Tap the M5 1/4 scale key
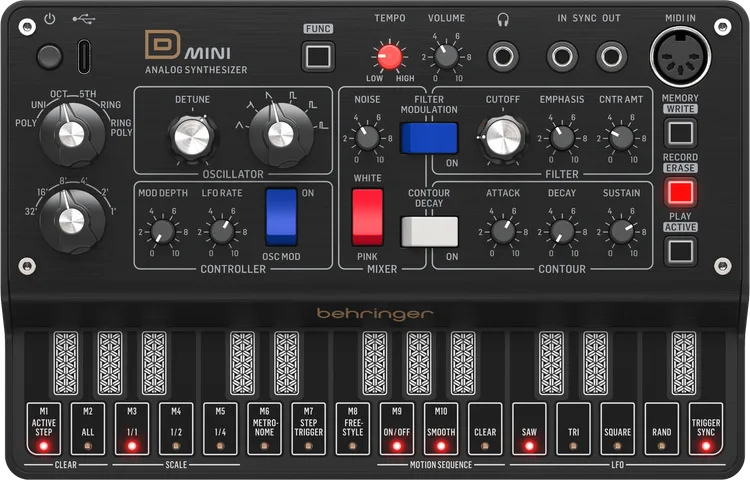 coord(220,429)
